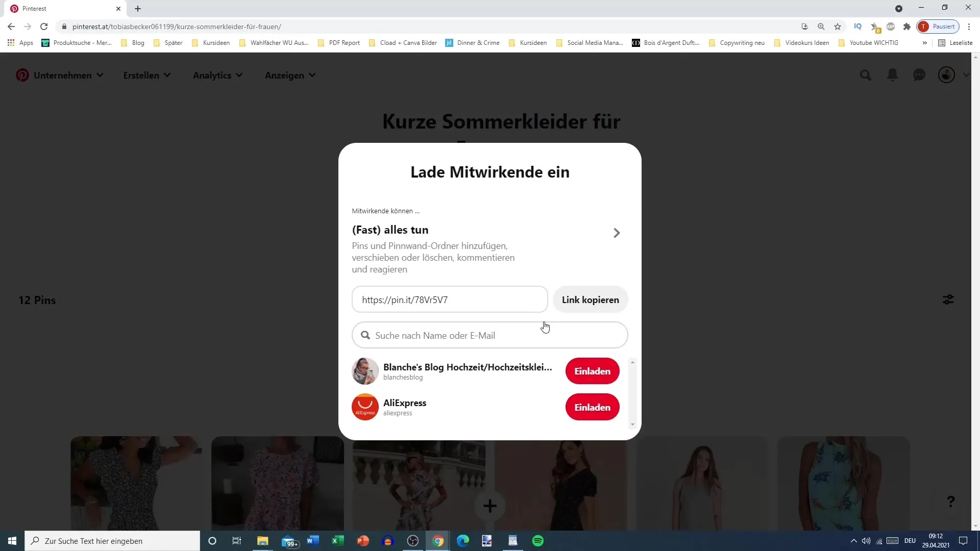Click the zoom magnifier in address bar

tap(821, 27)
